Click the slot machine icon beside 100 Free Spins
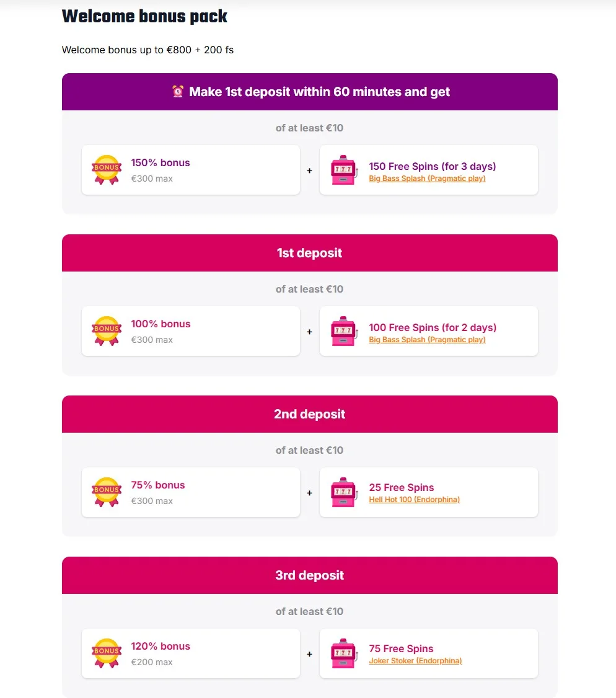Viewport: 616px width, 698px height. click(344, 332)
